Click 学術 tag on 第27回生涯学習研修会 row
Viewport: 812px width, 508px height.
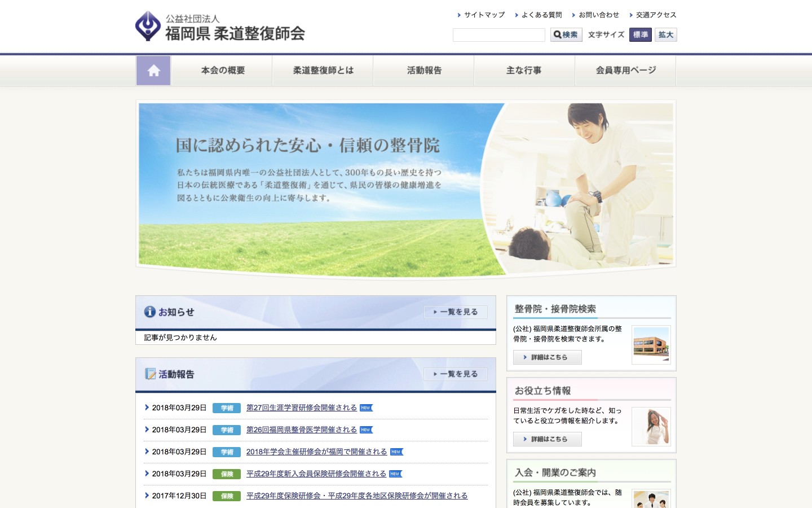click(x=227, y=408)
